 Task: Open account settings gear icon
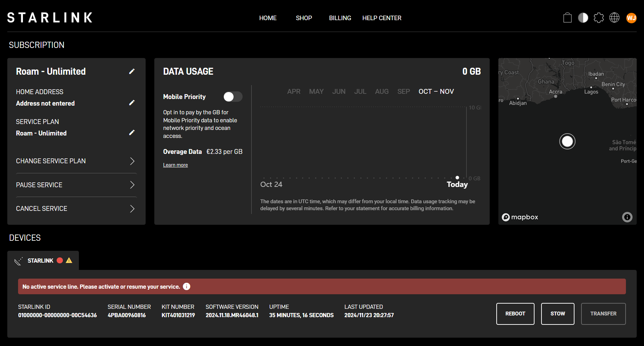[598, 18]
